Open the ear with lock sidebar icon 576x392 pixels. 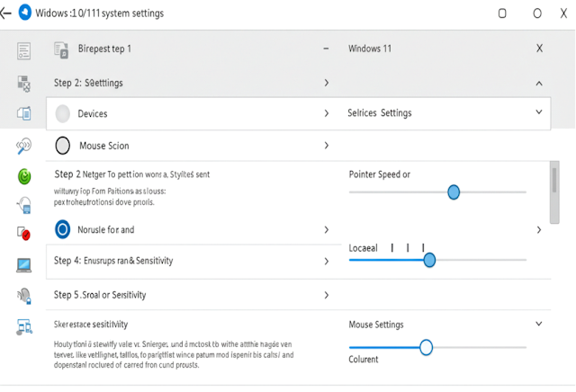pyautogui.click(x=24, y=296)
